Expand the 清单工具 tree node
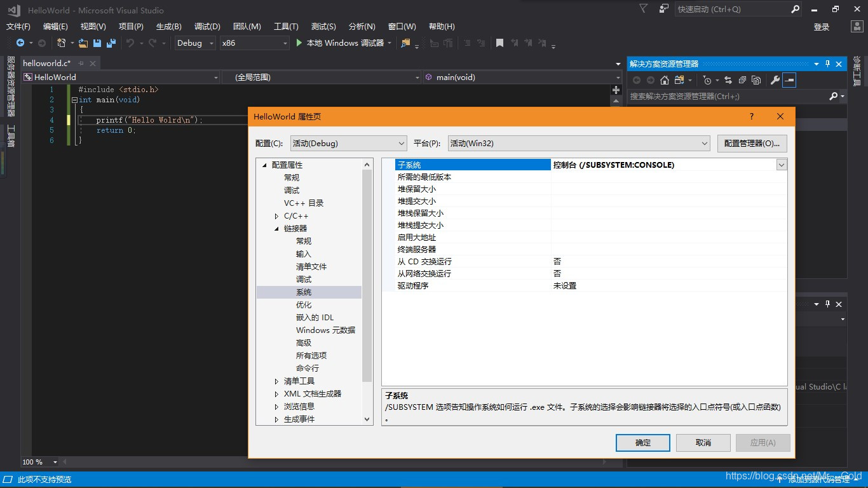Viewport: 868px width, 488px height. pos(276,381)
